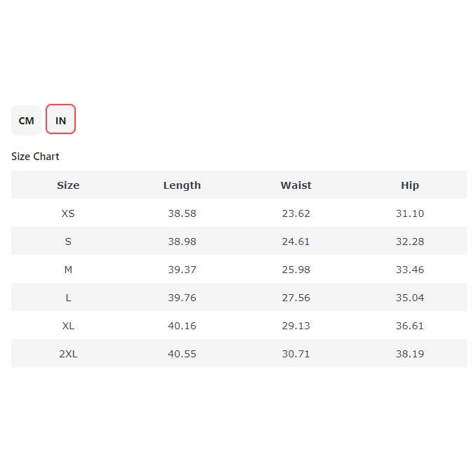Click the Length column header
The image size is (476, 476).
182,185
